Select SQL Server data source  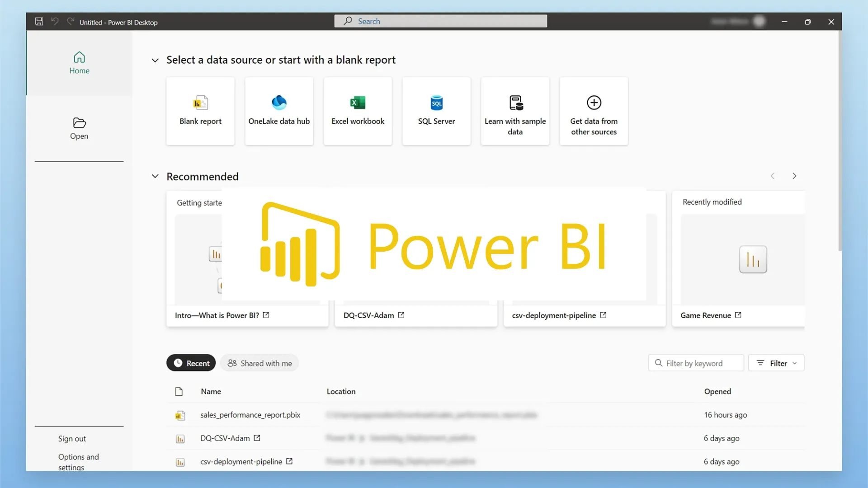(436, 111)
